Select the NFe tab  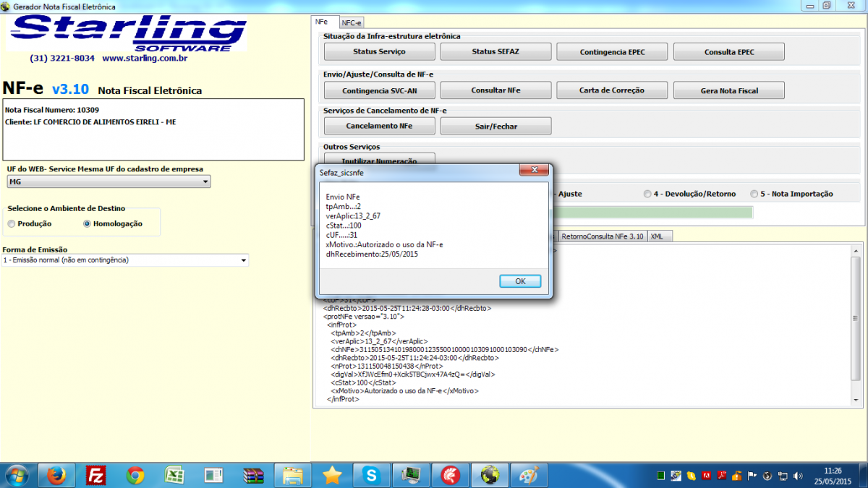(x=322, y=22)
